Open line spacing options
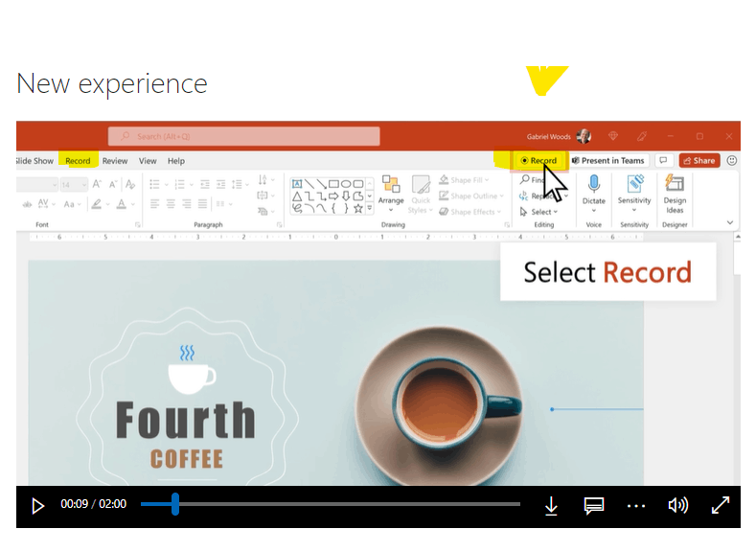This screenshot has height=552, width=756. [x=240, y=184]
